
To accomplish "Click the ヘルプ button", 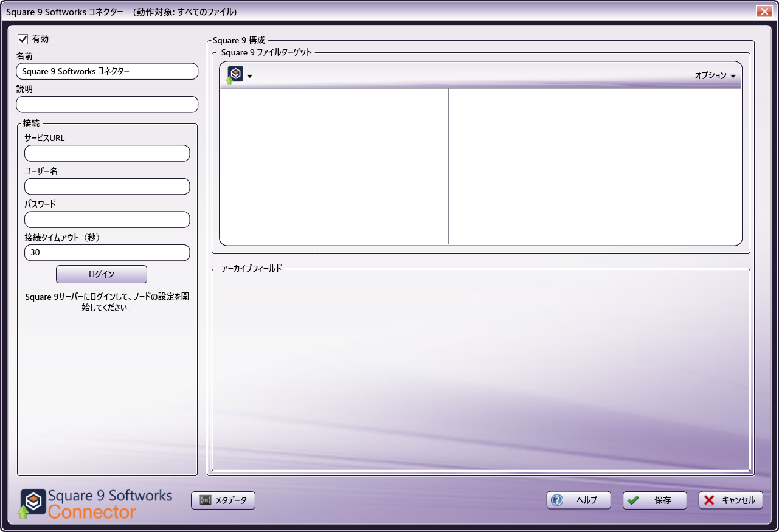I will [578, 500].
